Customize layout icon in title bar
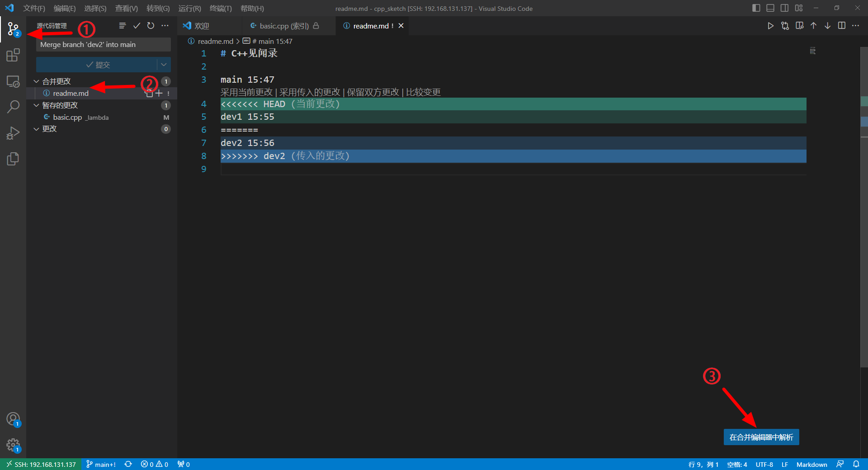 (799, 8)
